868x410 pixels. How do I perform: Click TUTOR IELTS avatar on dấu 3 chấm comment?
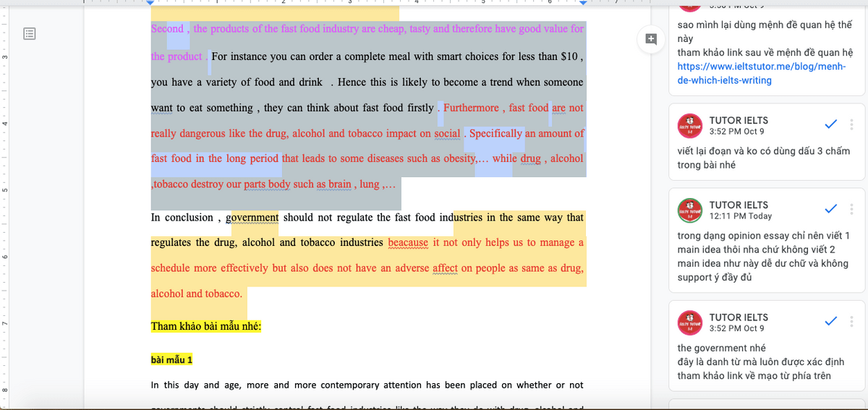tap(689, 126)
